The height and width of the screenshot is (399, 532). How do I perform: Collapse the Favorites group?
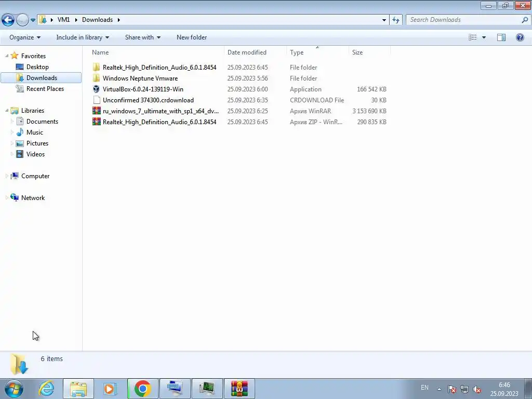click(7, 56)
